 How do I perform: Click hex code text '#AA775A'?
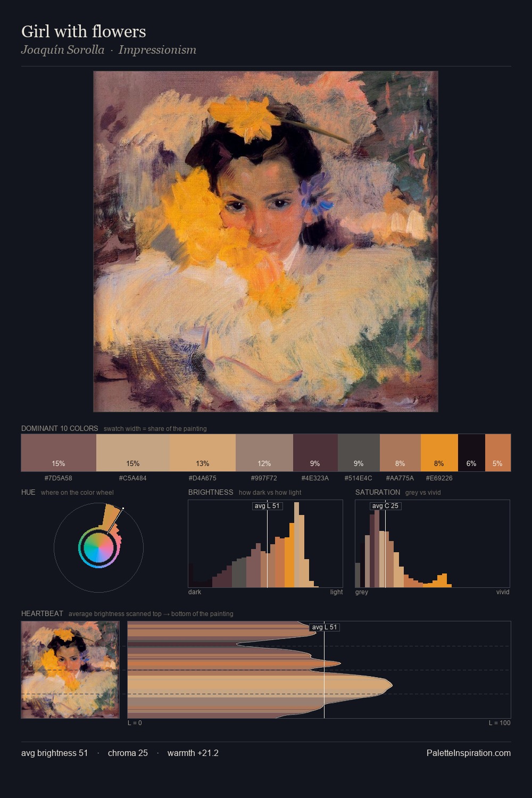(x=400, y=478)
